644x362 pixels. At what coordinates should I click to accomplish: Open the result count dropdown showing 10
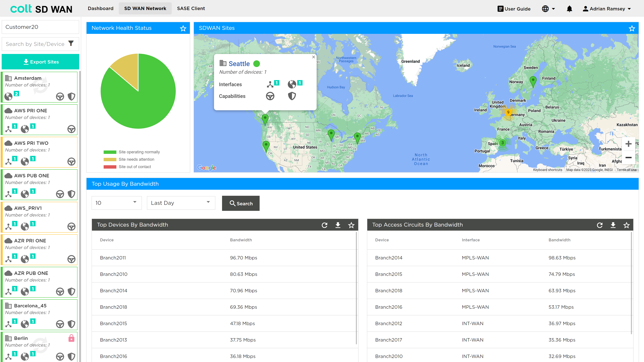117,203
